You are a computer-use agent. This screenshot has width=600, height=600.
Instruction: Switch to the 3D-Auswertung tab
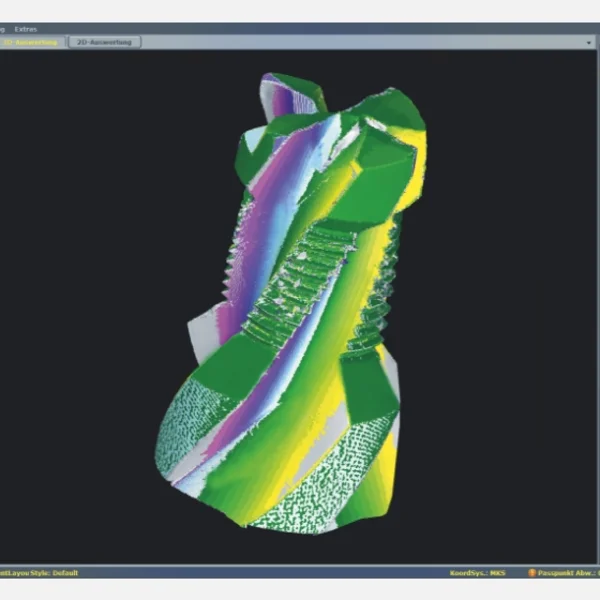click(33, 42)
